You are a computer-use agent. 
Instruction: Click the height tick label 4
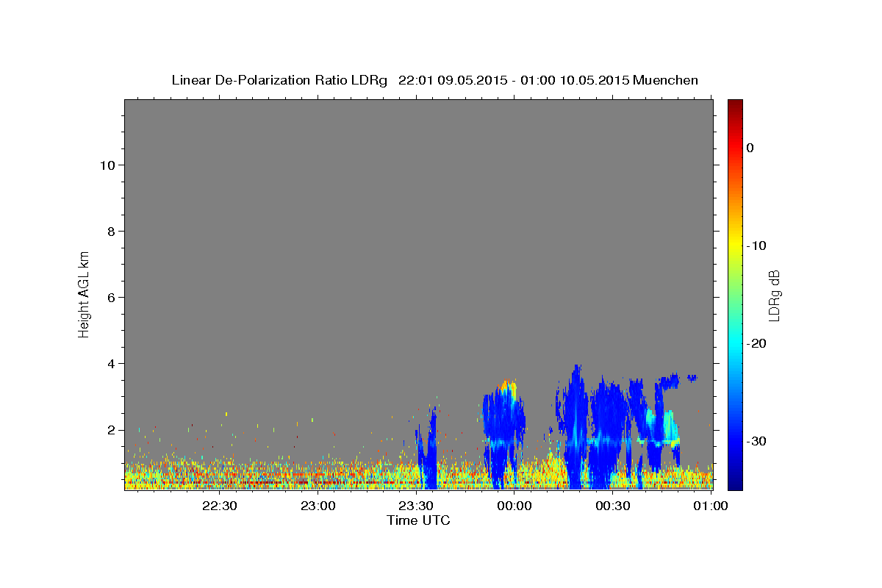click(110, 364)
